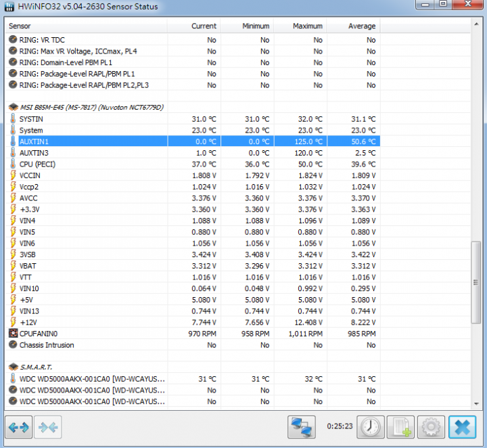Click the 0:25:23 elapsed time display
This screenshot has height=448, width=487.
click(340, 426)
